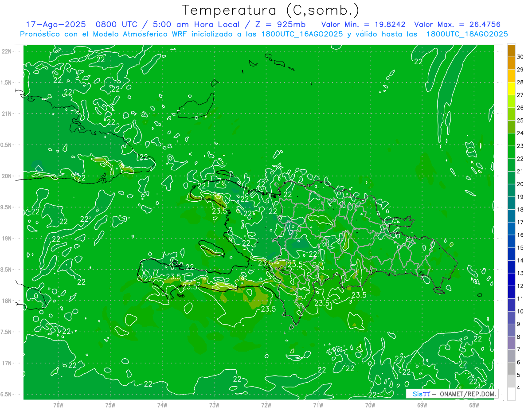Click the "8.5N" latitude axis label
Screen dimensions: 532x411
(x=6, y=270)
